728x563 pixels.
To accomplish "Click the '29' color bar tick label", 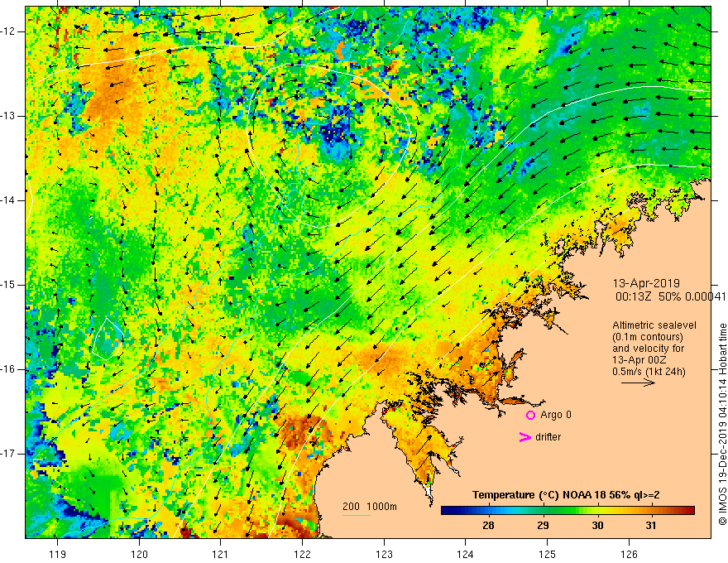I will coord(543,526).
